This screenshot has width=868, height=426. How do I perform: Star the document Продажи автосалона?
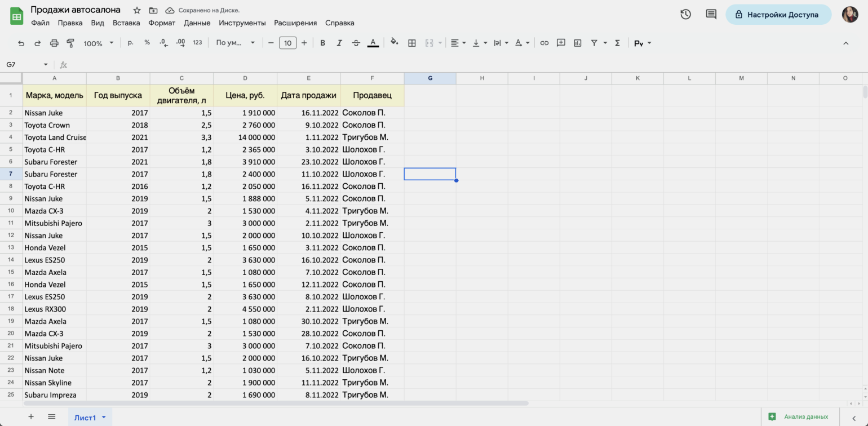coord(137,10)
